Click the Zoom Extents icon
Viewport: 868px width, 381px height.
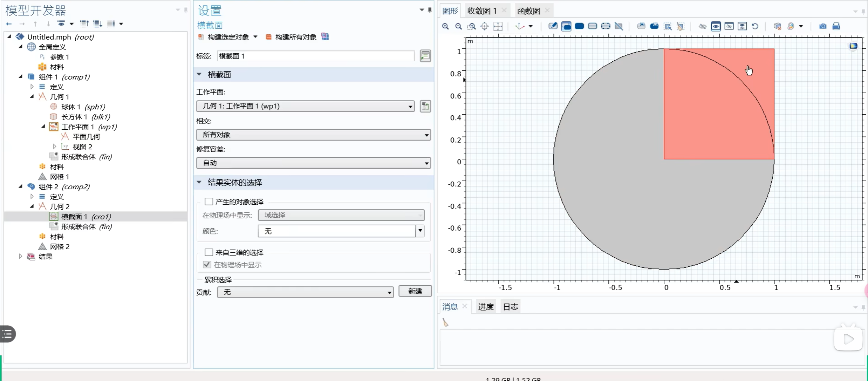click(x=485, y=26)
